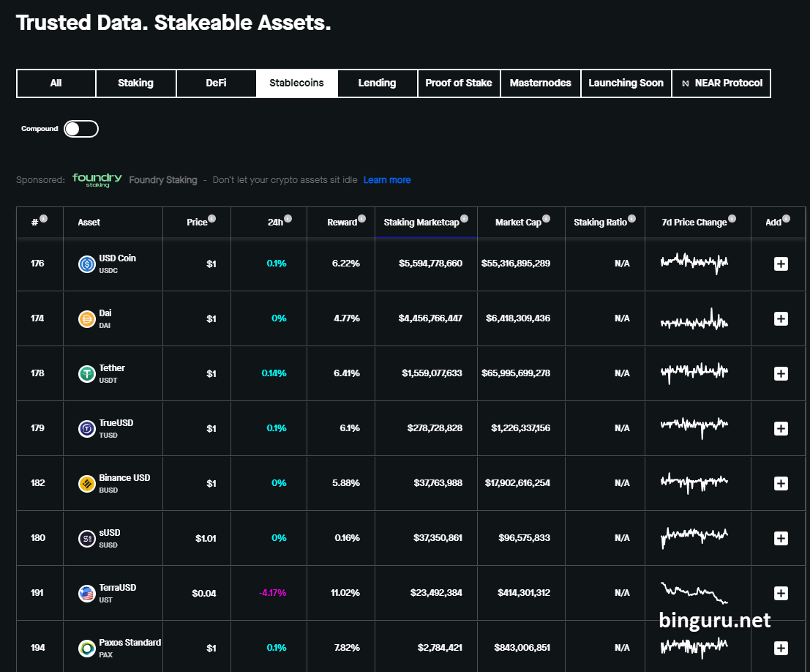The height and width of the screenshot is (672, 810).
Task: Click info icon beside Staking Marketcap header
Action: [x=464, y=219]
